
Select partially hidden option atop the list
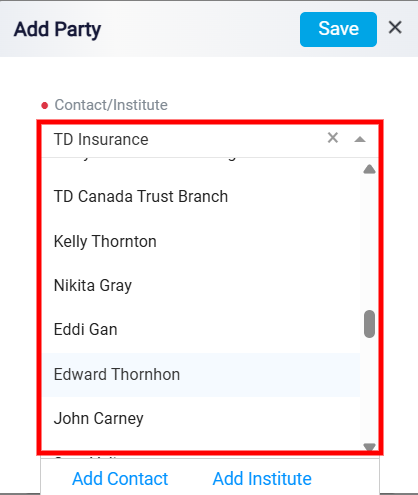tap(201, 160)
